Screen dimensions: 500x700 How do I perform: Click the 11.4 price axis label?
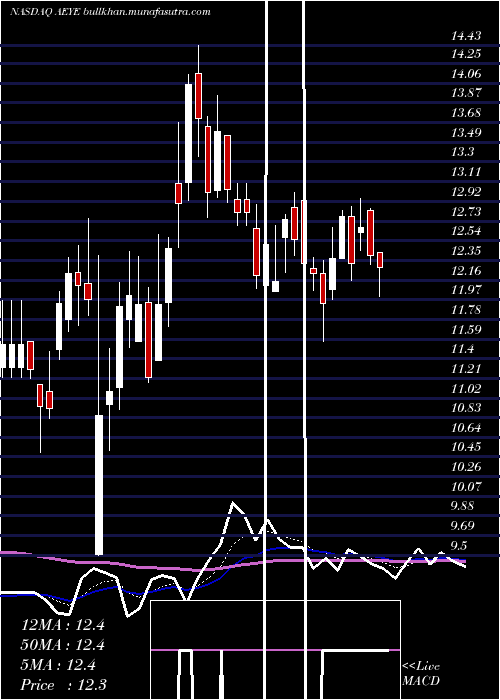click(x=462, y=349)
